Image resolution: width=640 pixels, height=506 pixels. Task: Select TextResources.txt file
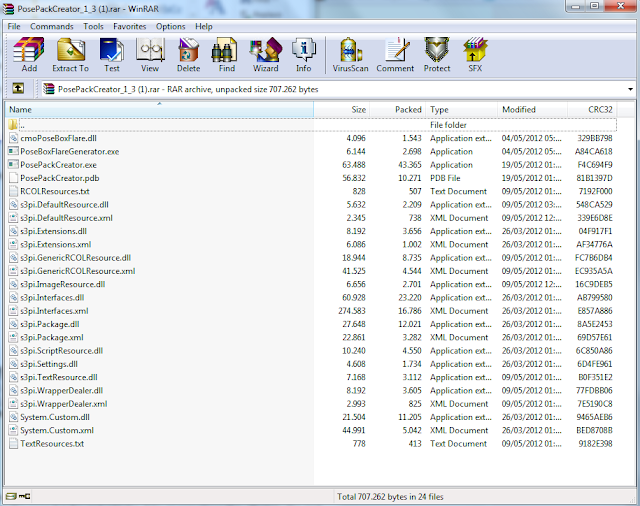point(52,444)
